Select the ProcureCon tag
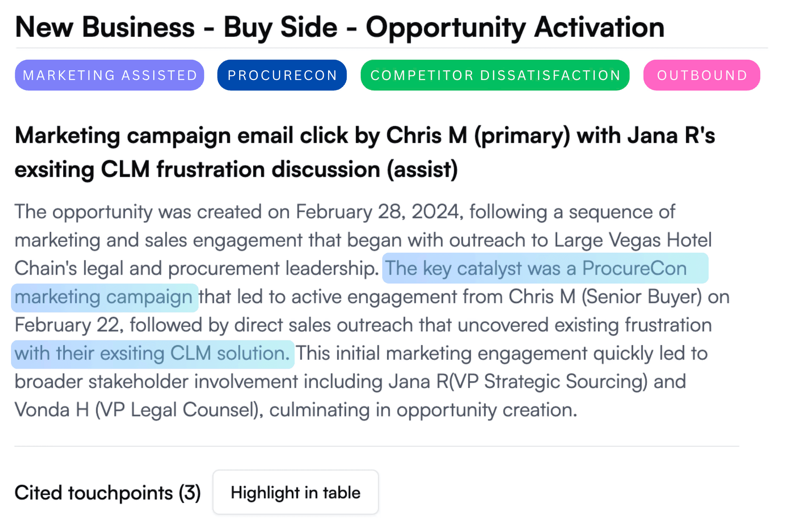Screen dimensions: 795x532 [282, 75]
